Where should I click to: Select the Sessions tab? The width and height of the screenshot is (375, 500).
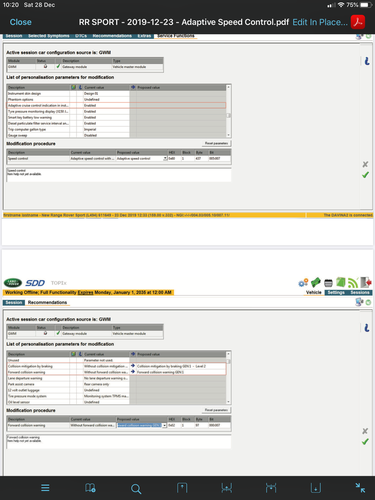(x=360, y=292)
